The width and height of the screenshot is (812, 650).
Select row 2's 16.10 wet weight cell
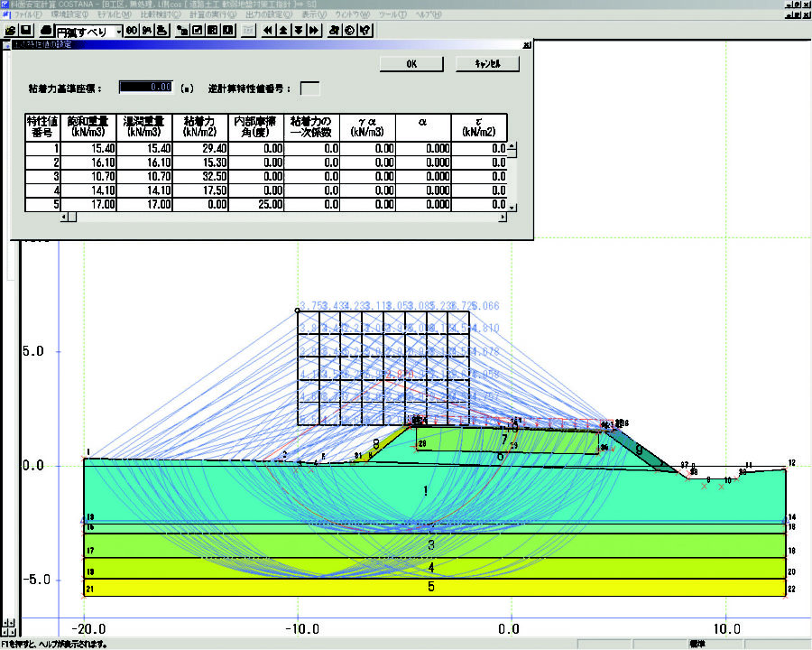[x=144, y=162]
